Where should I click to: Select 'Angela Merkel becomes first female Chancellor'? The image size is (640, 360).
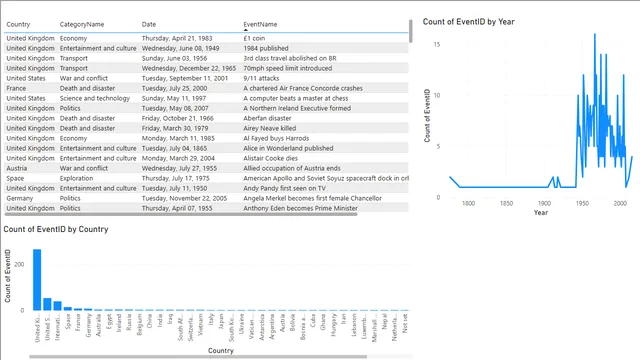(x=312, y=198)
